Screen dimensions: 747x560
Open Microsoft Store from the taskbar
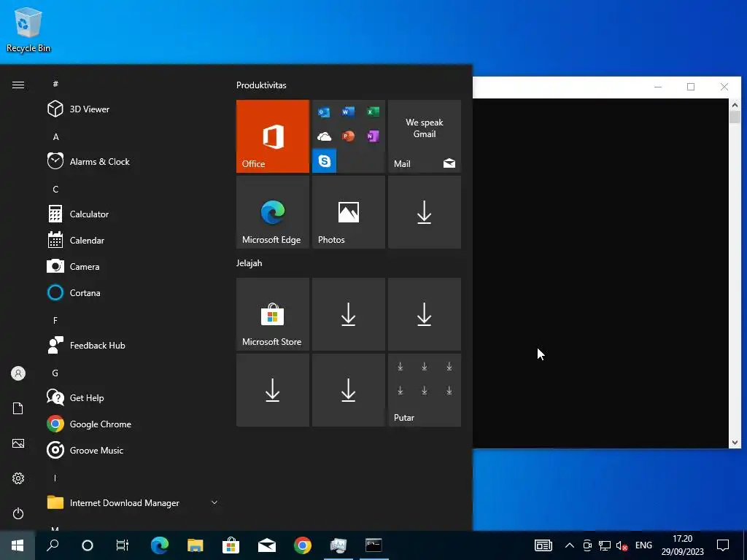click(231, 545)
